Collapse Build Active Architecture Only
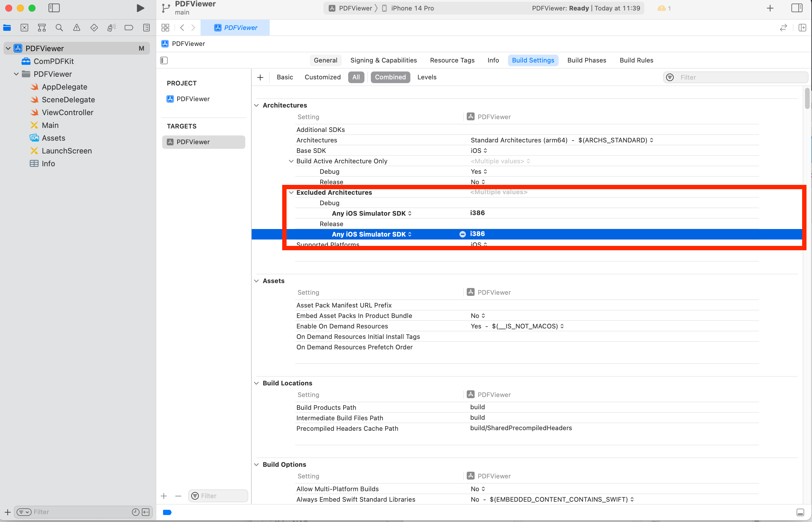This screenshot has height=522, width=812. [291, 161]
